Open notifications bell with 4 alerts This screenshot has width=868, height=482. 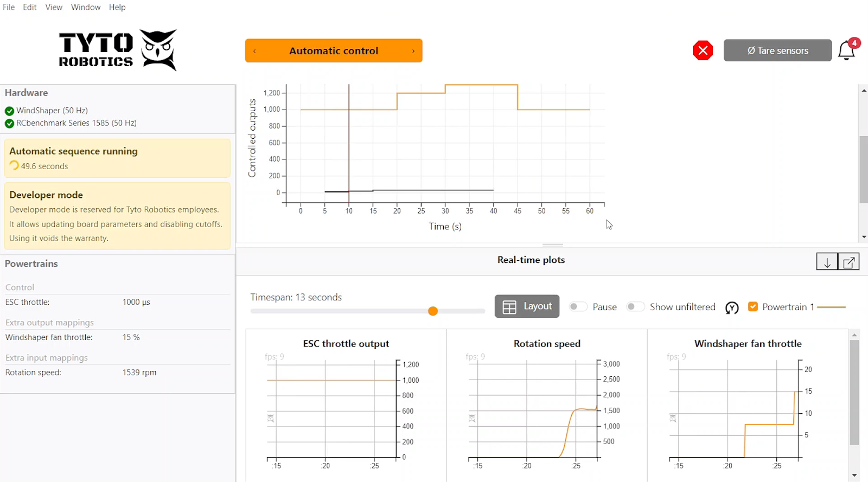tap(846, 50)
